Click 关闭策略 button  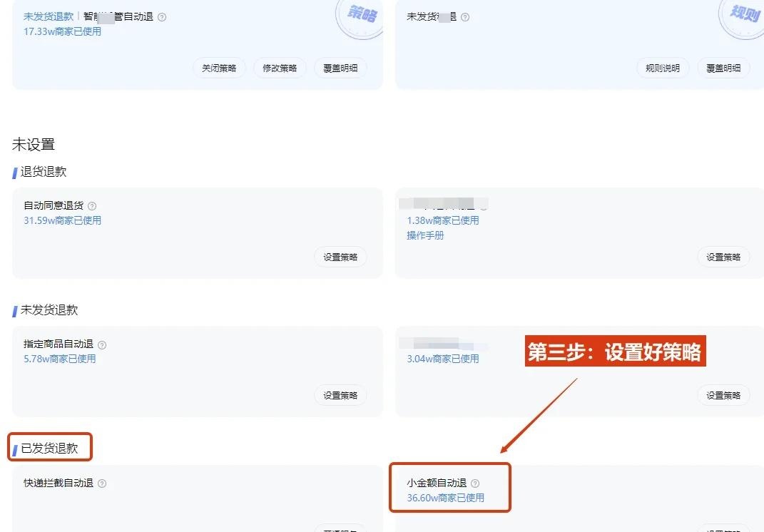click(x=219, y=68)
